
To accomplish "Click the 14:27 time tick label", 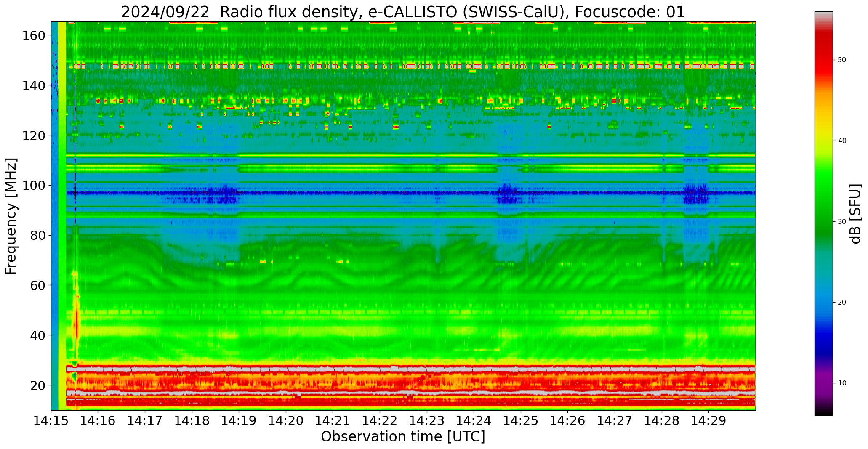I will click(615, 420).
